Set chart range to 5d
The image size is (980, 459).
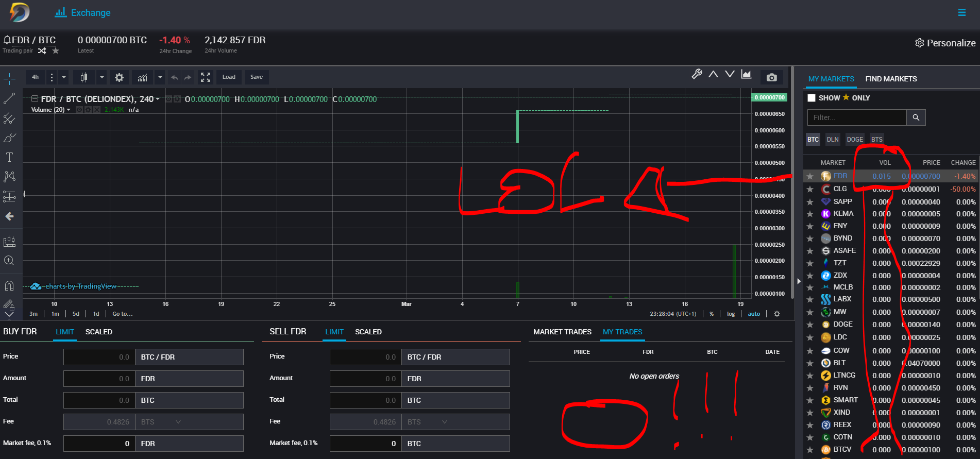click(x=76, y=314)
